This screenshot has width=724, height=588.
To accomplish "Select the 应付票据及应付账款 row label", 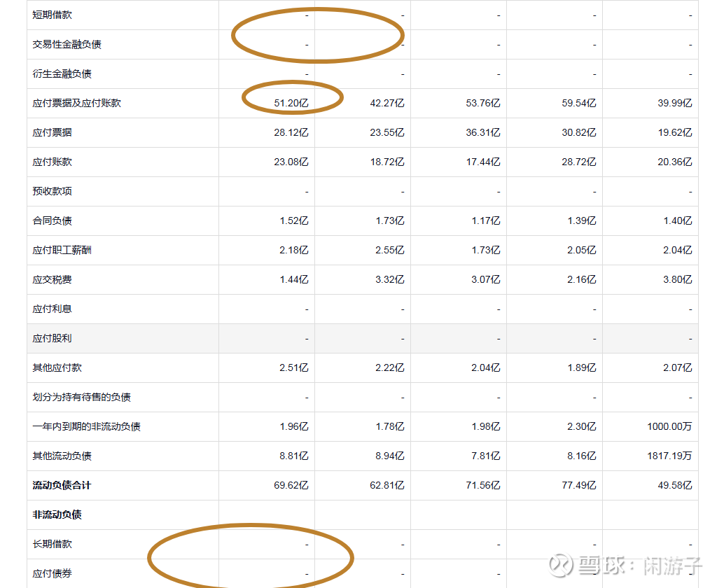I will coord(76,103).
